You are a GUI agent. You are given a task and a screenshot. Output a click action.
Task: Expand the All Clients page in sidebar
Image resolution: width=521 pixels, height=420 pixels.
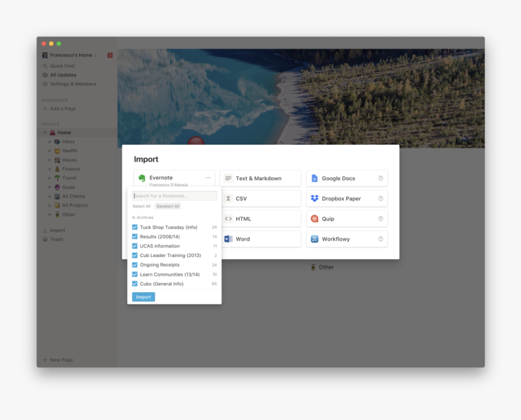50,196
